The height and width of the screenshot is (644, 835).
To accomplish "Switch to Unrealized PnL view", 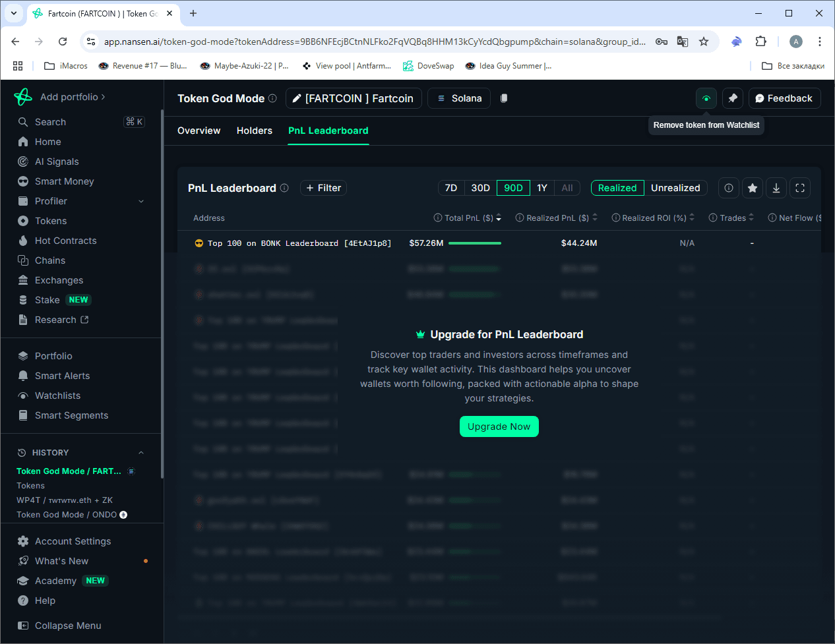I will click(675, 188).
